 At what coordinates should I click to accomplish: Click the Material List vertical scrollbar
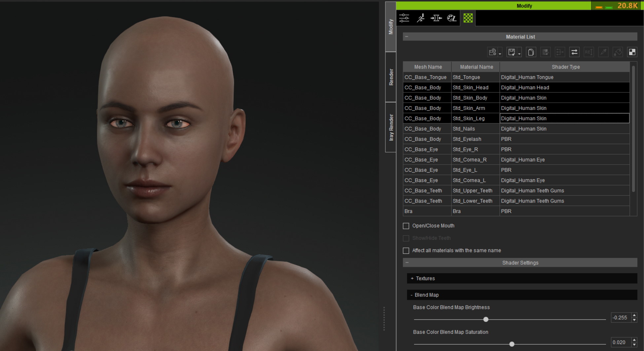(633, 129)
